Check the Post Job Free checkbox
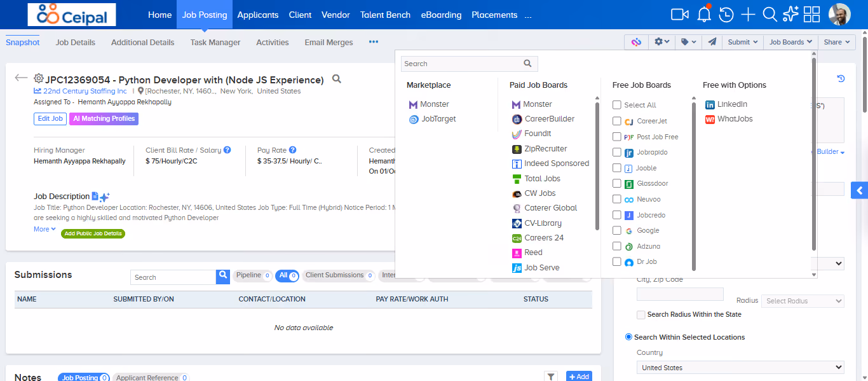This screenshot has height=381, width=868. click(x=617, y=137)
